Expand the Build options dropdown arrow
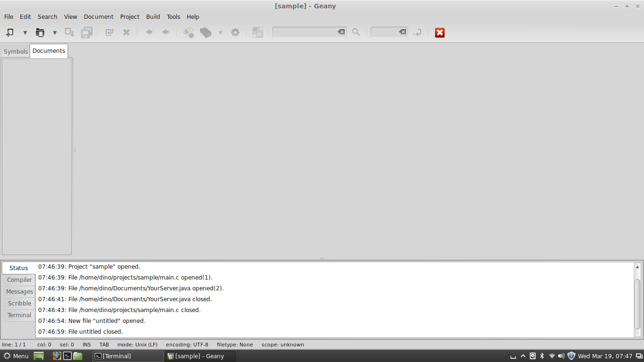The height and width of the screenshot is (362, 644). point(220,33)
